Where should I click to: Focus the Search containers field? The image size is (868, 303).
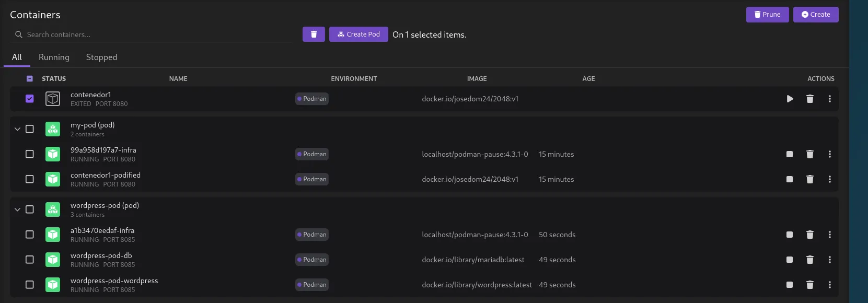(x=157, y=34)
